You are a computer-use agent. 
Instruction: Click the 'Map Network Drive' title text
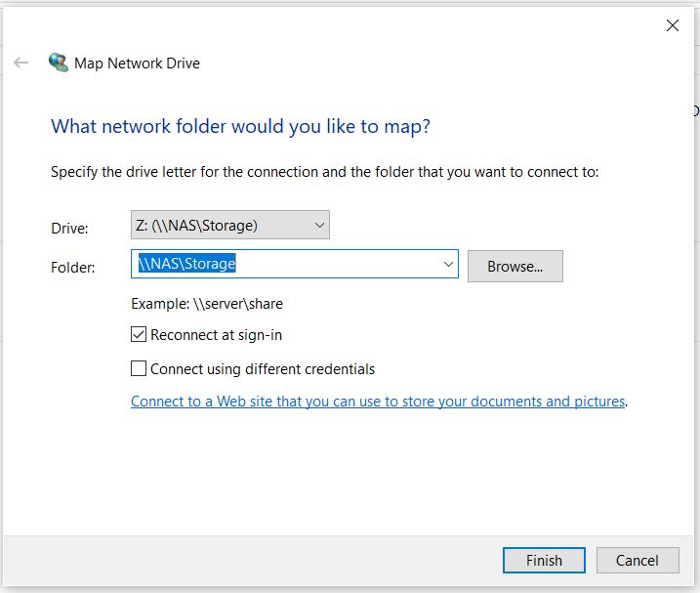137,64
